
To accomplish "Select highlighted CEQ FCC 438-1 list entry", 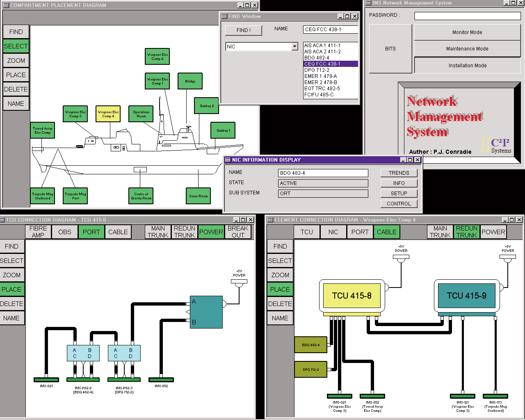I will 331,64.
